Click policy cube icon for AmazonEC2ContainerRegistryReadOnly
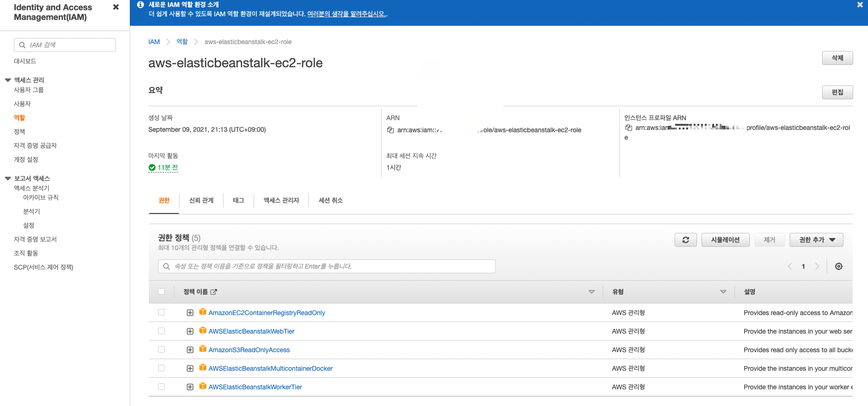This screenshot has height=406, width=868. point(203,312)
